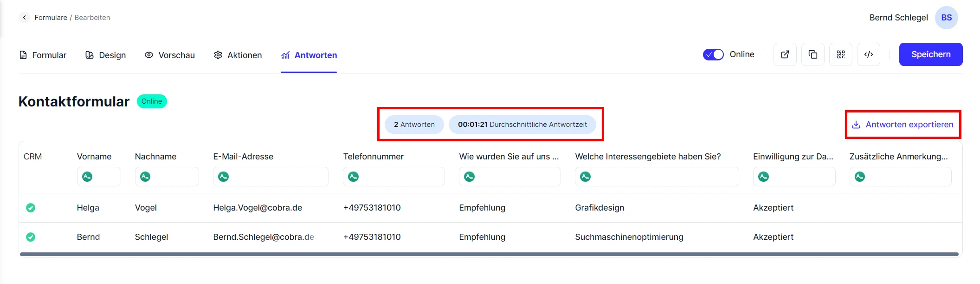Open the Aktionen tab

238,55
